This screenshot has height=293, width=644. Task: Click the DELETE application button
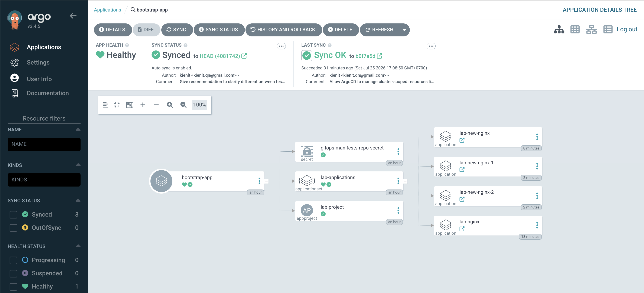(341, 29)
